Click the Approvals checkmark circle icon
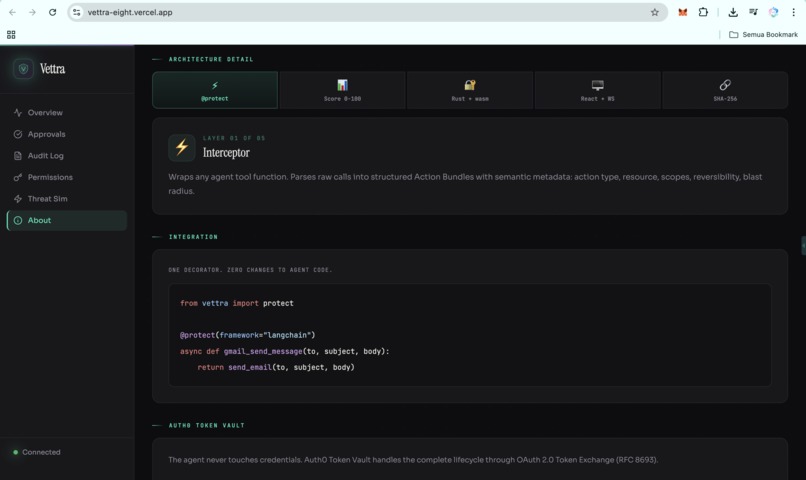Screen dimensions: 806x480 pos(18,134)
